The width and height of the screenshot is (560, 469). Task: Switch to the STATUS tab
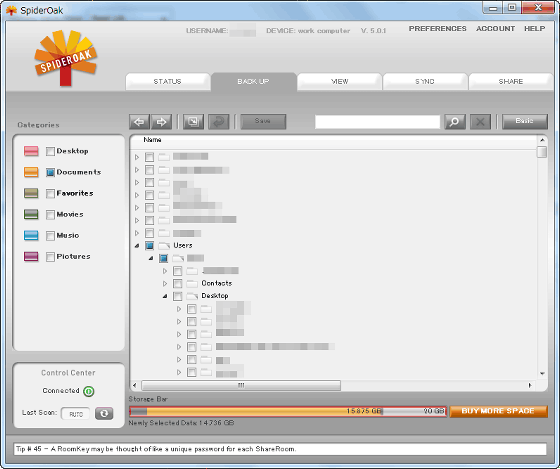tap(168, 82)
